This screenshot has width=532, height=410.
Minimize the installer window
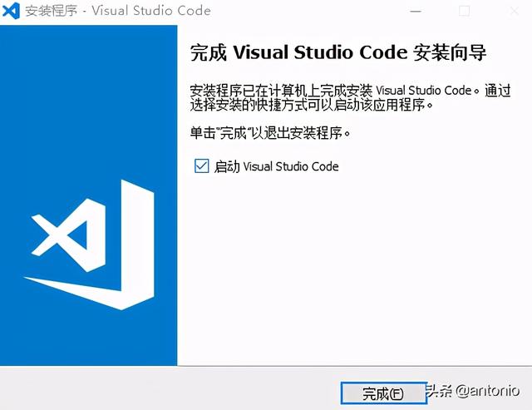pos(416,11)
